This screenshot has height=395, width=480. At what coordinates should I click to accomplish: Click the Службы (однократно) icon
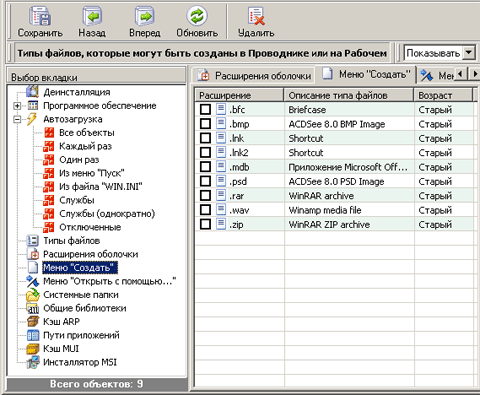point(49,213)
